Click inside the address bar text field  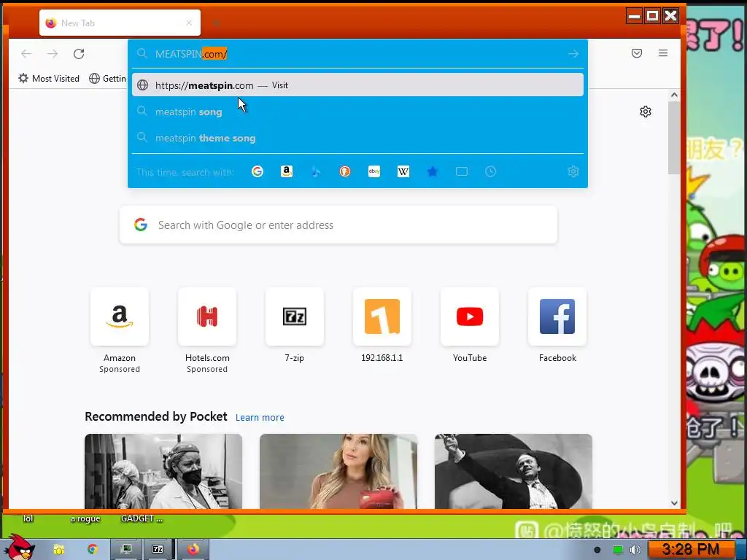(x=357, y=54)
